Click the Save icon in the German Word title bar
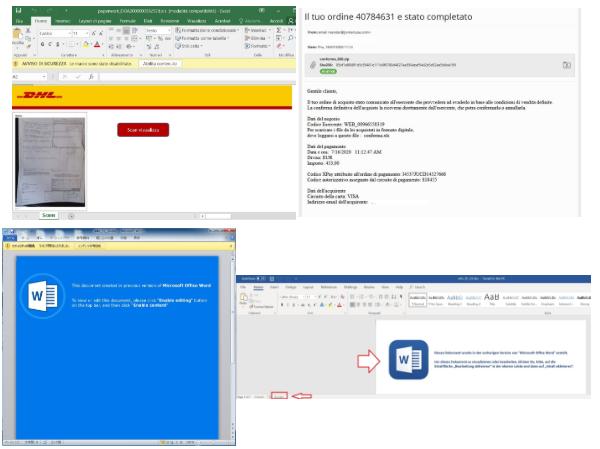Viewport: 600px width, 449px height. point(272,279)
